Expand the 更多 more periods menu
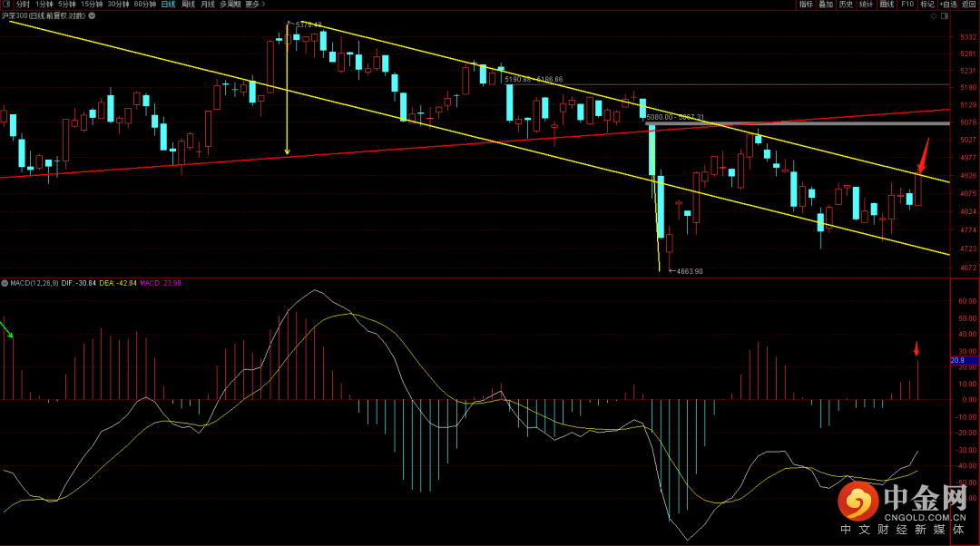Image resolution: width=980 pixels, height=546 pixels. (x=255, y=4)
